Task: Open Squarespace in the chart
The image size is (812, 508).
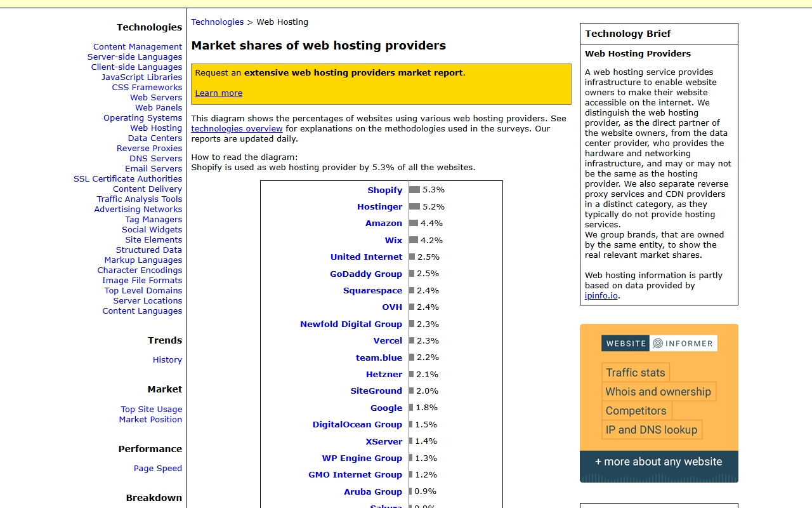Action: click(373, 291)
